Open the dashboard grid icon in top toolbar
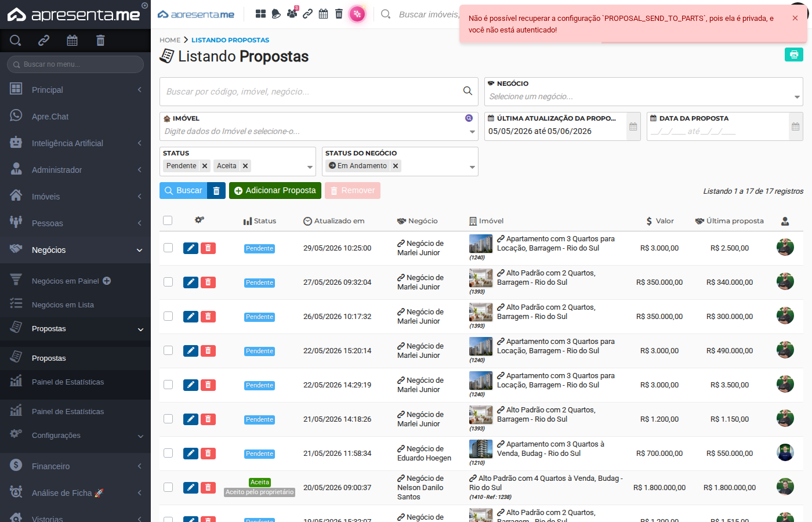 pos(260,14)
